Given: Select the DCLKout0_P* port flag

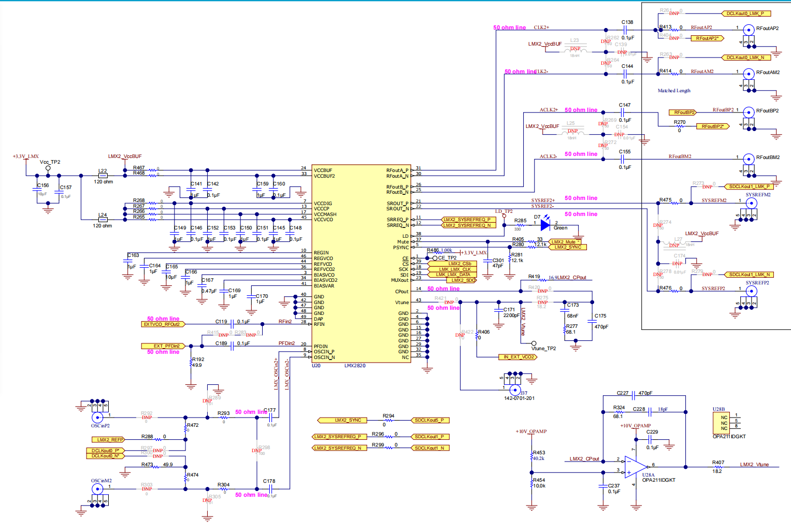Looking at the screenshot, I should point(106,451).
